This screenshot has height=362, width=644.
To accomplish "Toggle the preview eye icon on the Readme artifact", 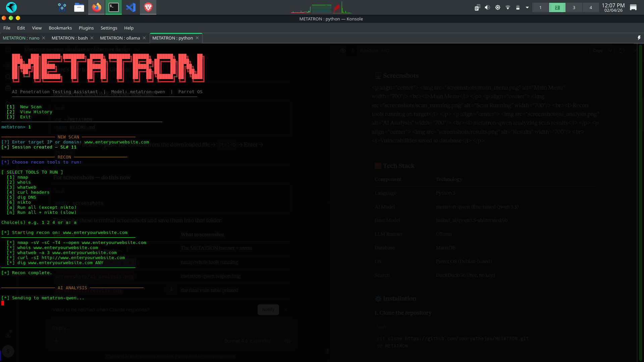I will click(x=342, y=51).
